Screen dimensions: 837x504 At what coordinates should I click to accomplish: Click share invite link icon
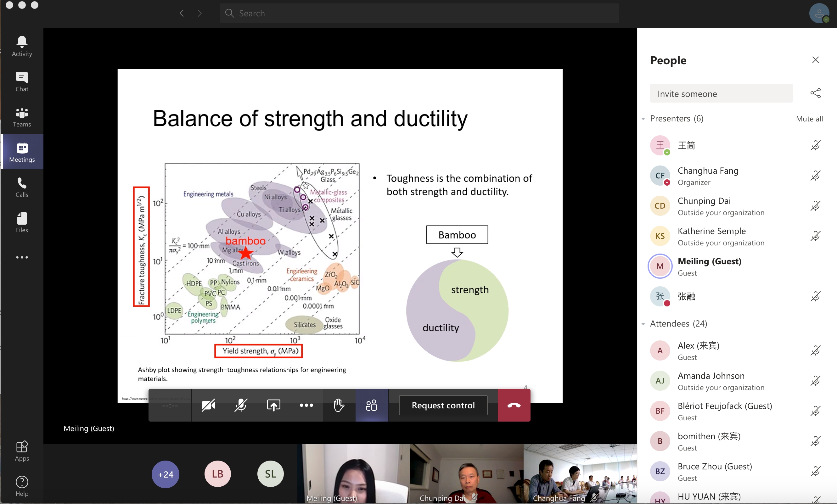(x=815, y=93)
